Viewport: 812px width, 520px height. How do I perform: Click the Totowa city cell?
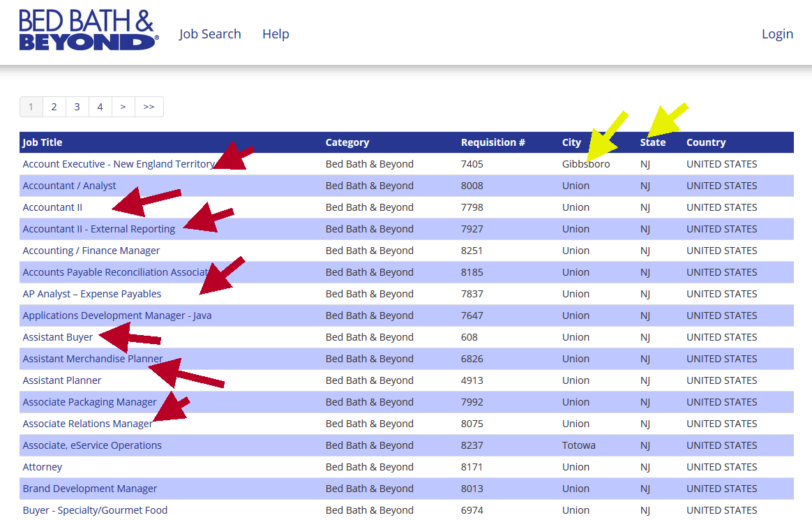coord(579,445)
